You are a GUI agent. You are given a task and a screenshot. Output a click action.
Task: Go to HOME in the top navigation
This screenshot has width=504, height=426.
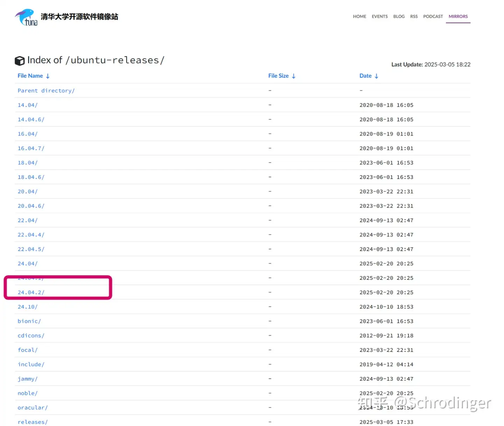click(359, 16)
